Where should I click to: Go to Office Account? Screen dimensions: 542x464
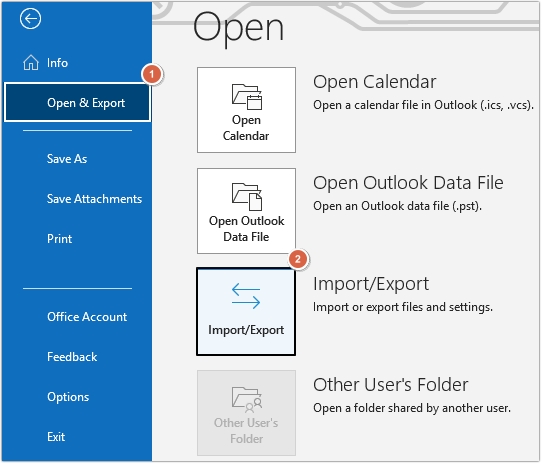87,317
